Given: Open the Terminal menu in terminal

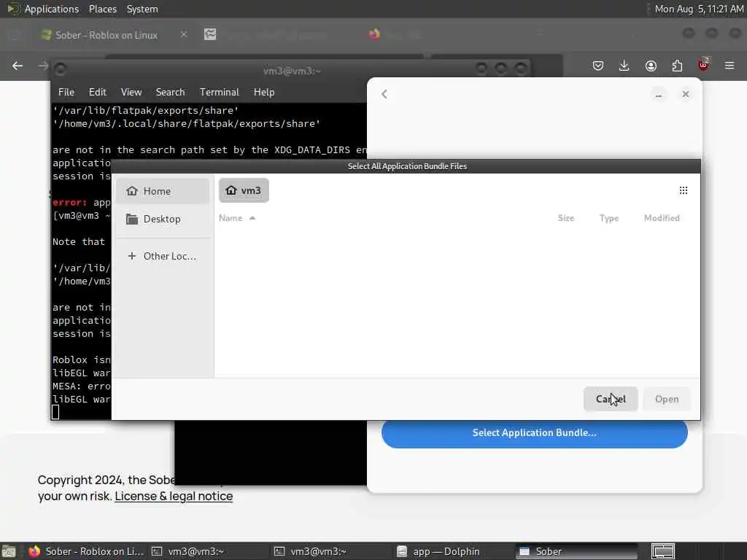Looking at the screenshot, I should tap(219, 93).
